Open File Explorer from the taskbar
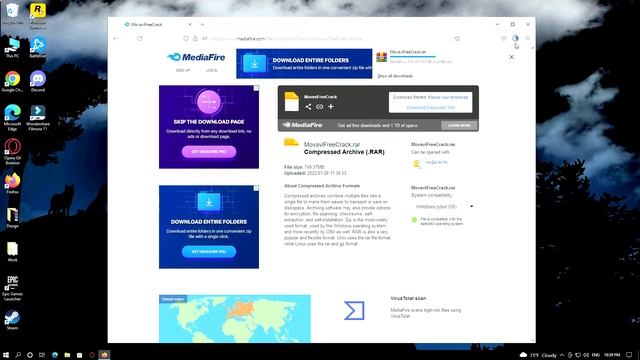Screen dimensions: 640x360 67,355
